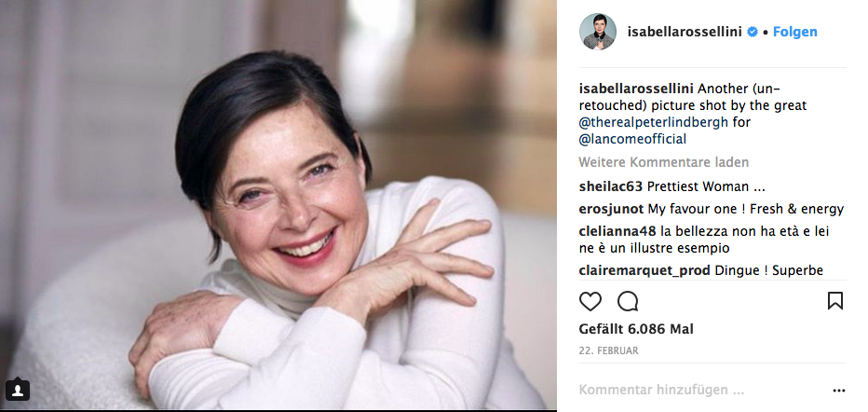Click the speech bubble comment icon
This screenshot has height=412, width=868.
(x=628, y=301)
